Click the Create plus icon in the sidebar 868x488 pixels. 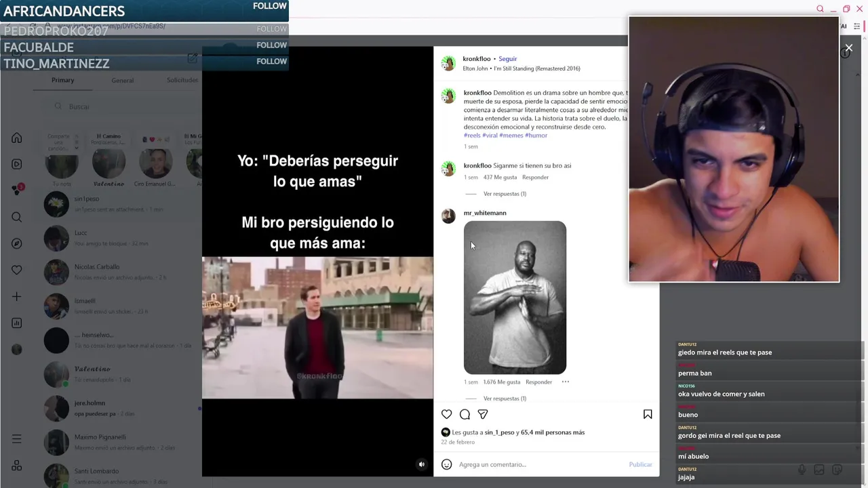pos(17,296)
